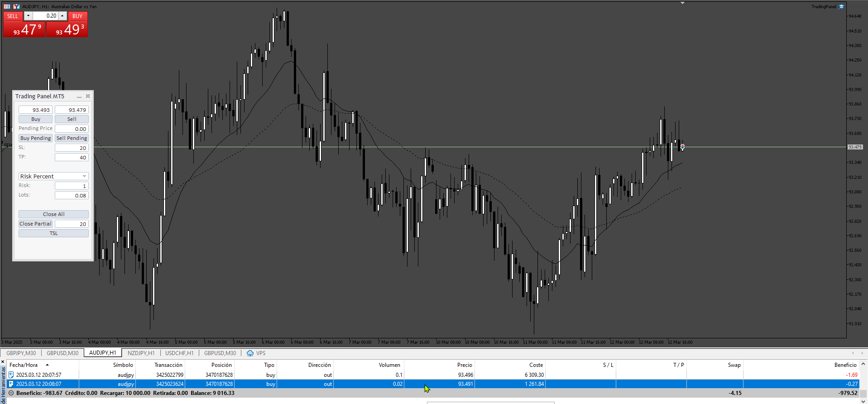Click the TP value field
This screenshot has height=404, width=868.
[72, 157]
